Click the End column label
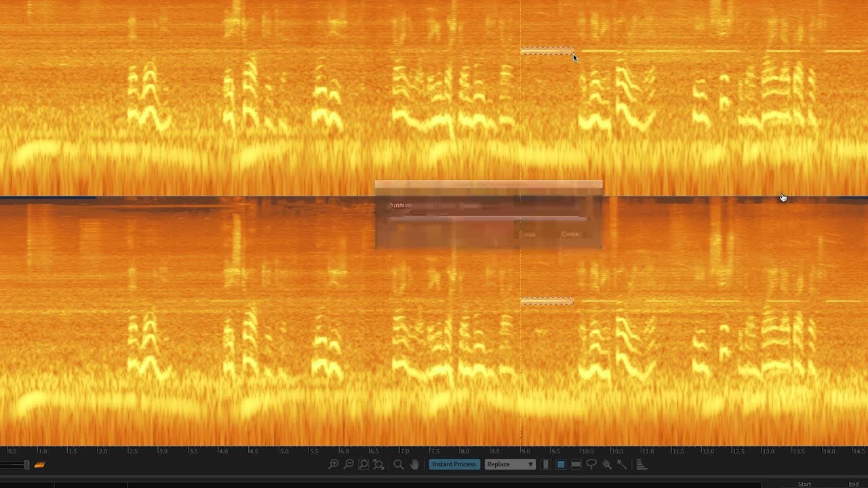Viewport: 868px width, 488px height. coord(854,484)
